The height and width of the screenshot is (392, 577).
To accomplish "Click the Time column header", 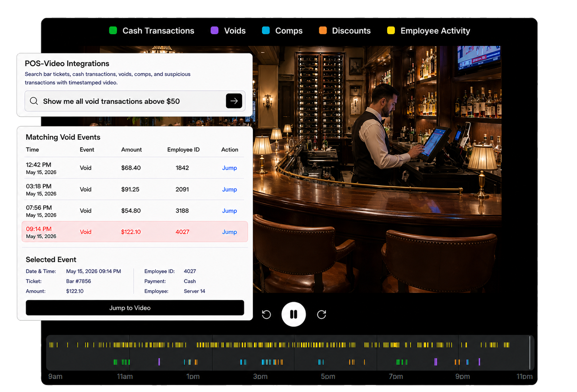I will click(x=32, y=150).
